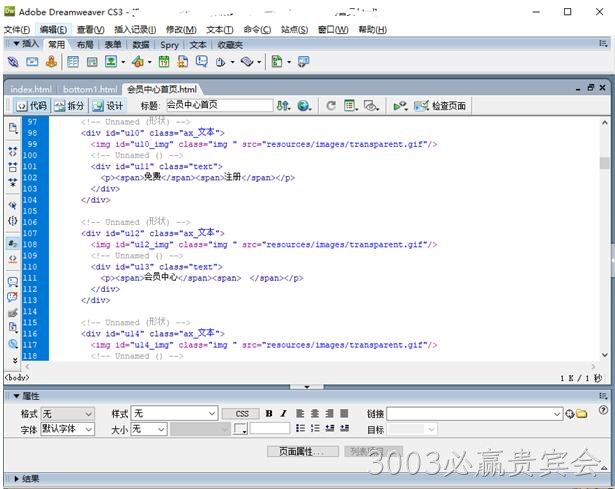Click 检查页面 button
The height and width of the screenshot is (489, 615).
(x=441, y=105)
